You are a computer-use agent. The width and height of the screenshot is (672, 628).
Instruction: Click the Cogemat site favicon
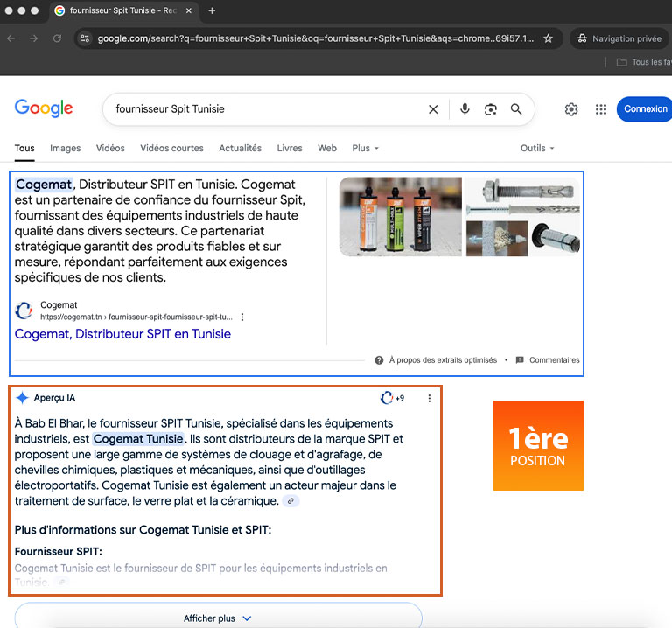pos(24,311)
